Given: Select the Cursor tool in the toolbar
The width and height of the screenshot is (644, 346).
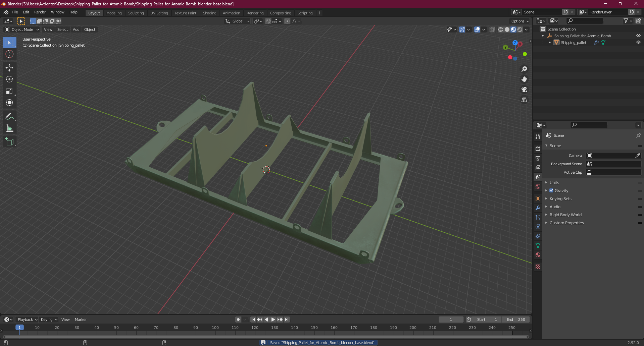Looking at the screenshot, I should (x=9, y=54).
